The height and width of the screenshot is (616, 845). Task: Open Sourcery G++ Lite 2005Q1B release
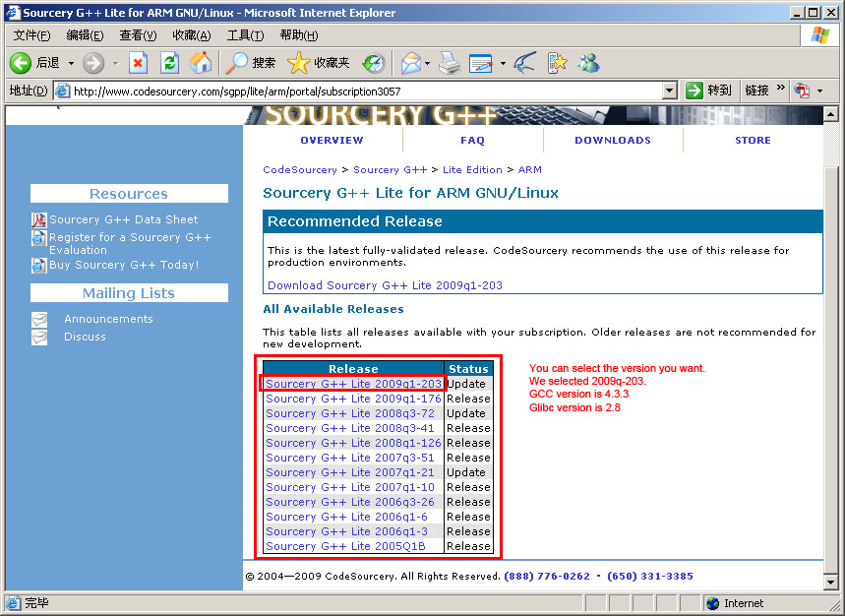point(345,546)
